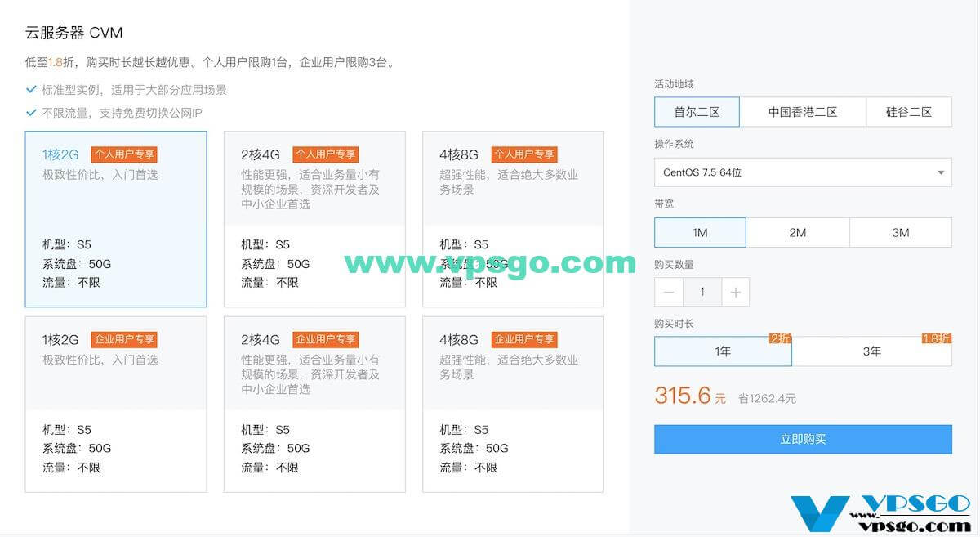Click the 低至1.8折 promotion description text
The image size is (980, 537).
point(211,62)
